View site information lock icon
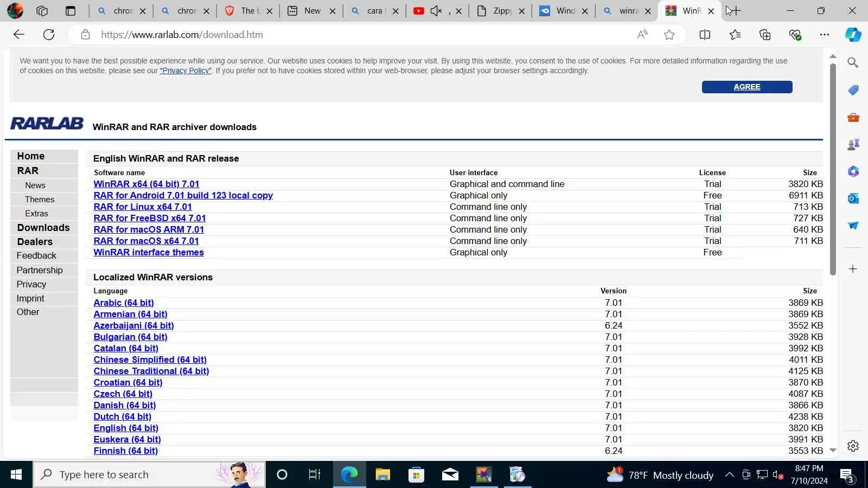Viewport: 868px width, 488px height. tap(85, 35)
